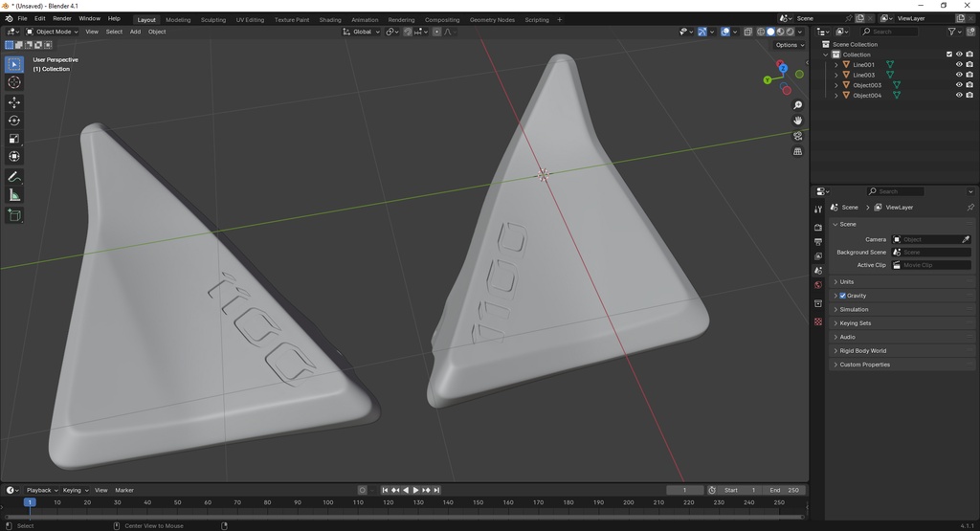Hide Line001 with its eye icon
Screen dimensions: 980x531
pyautogui.click(x=959, y=64)
